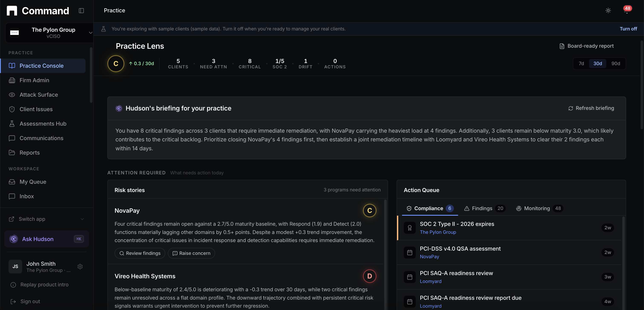Select the 7d time range
Viewport: 644px width, 310px height.
pyautogui.click(x=581, y=63)
